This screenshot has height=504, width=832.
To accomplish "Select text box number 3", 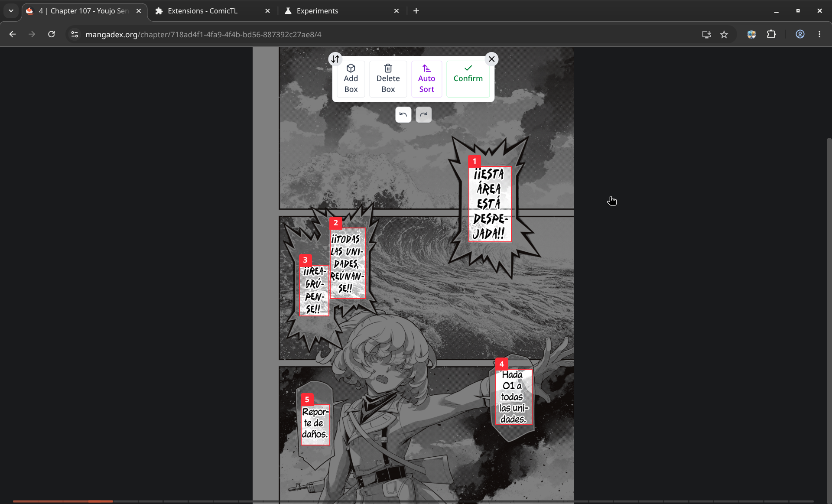I will tap(314, 290).
